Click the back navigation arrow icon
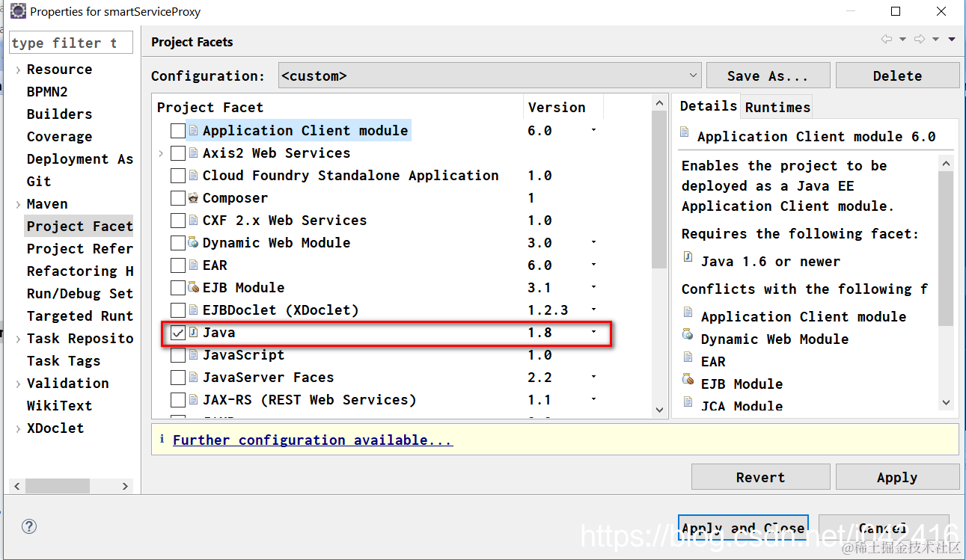The image size is (966, 560). pos(887,39)
